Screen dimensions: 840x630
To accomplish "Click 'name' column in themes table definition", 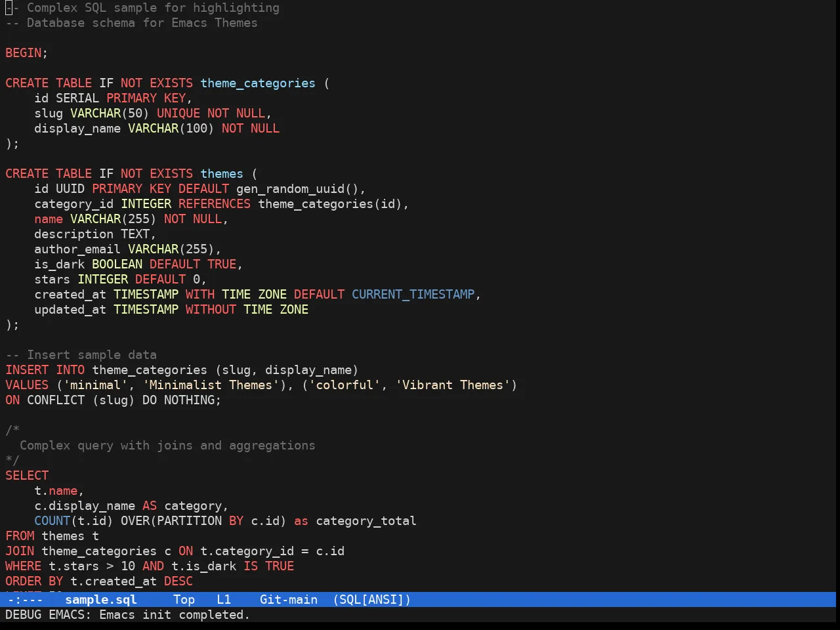I will pos(49,219).
